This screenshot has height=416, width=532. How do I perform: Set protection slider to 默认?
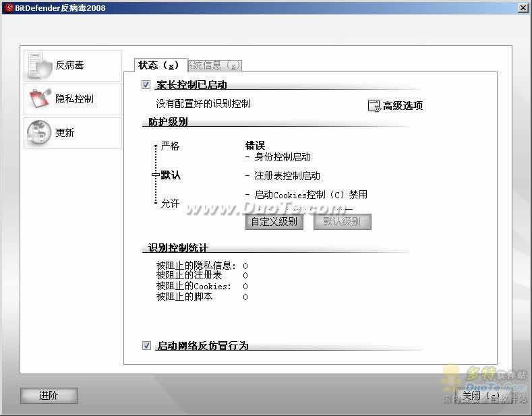click(x=171, y=175)
